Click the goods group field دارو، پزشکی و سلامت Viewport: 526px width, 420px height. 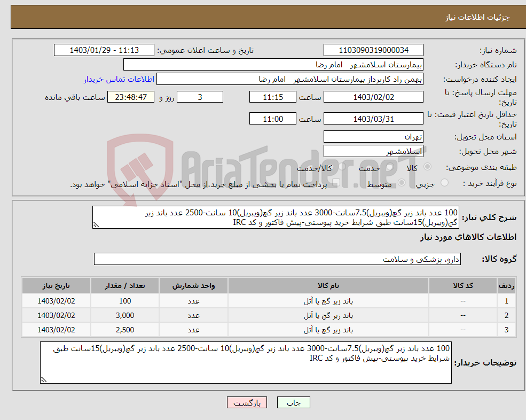pos(278,259)
